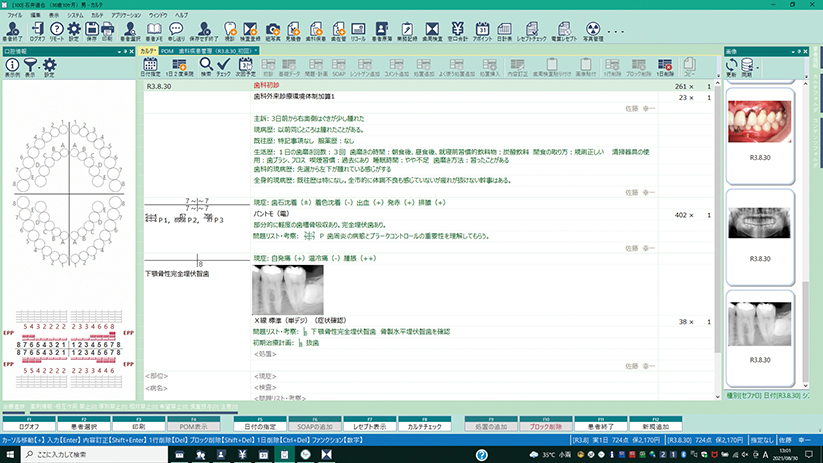This screenshot has height=463, width=823.
Task: Click 更新 refresh icon in image panel
Action: click(731, 67)
